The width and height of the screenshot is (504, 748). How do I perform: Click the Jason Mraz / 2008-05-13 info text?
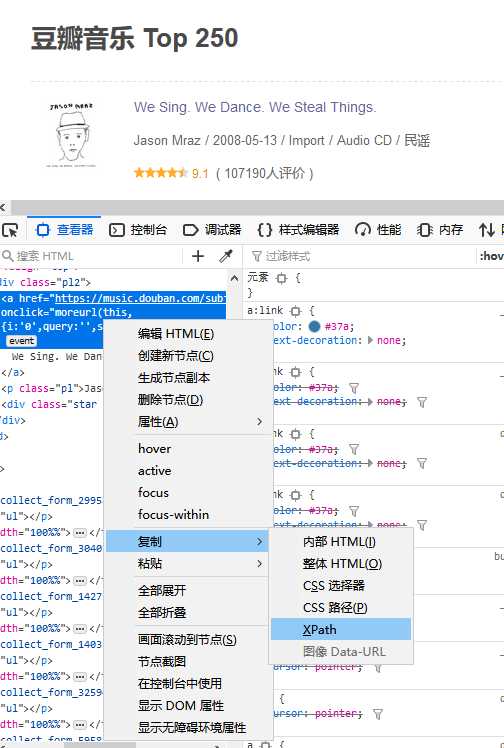click(x=282, y=141)
